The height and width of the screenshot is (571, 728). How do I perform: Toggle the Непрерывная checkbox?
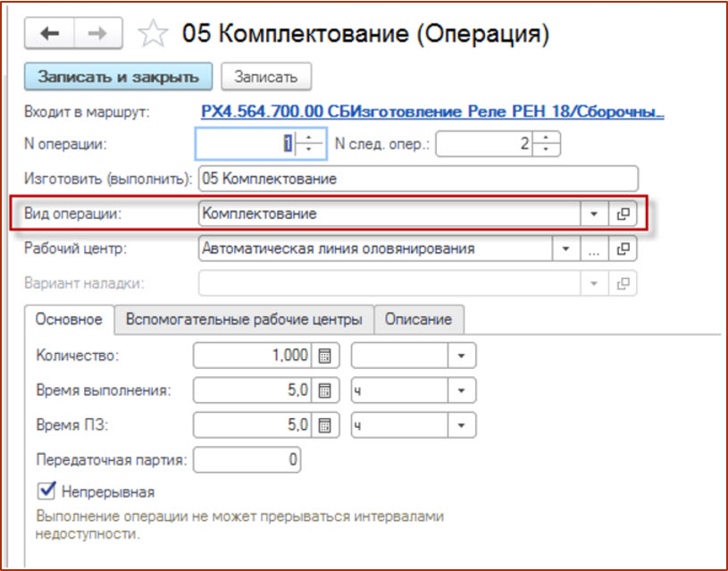point(45,491)
